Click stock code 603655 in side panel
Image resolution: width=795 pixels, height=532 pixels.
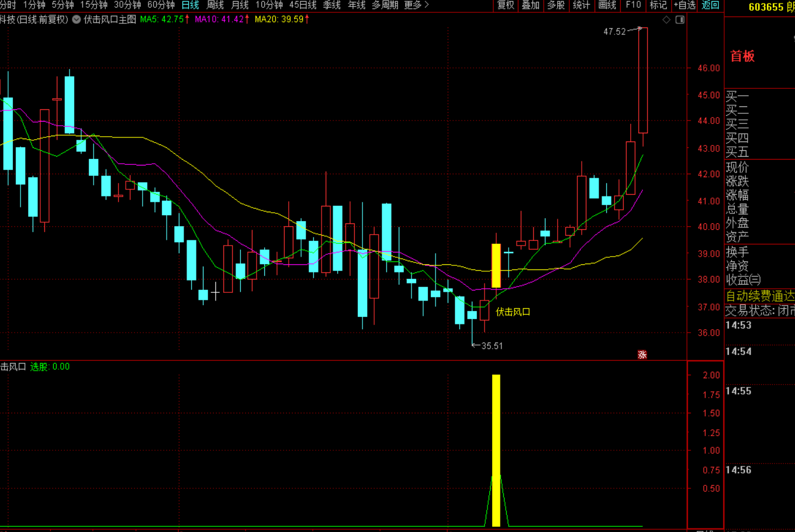tap(766, 7)
